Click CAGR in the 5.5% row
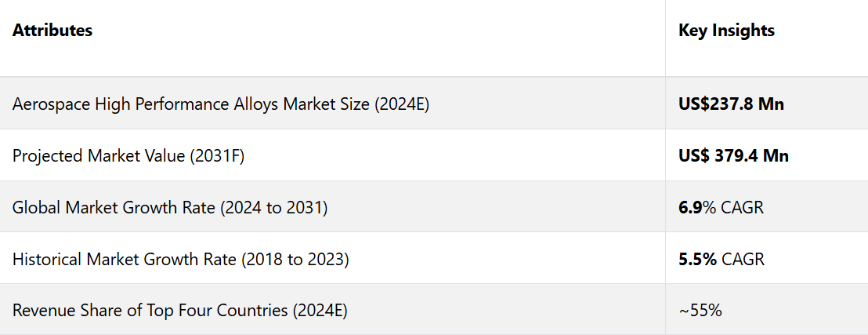868x335 pixels. tap(743, 258)
